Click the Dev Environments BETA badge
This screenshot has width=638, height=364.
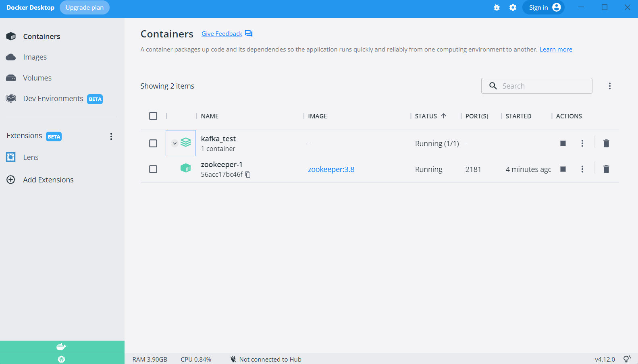click(95, 99)
